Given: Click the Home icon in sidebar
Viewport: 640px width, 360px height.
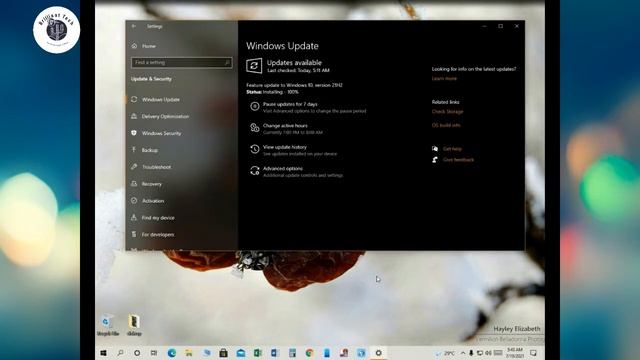Looking at the screenshot, I should point(134,46).
